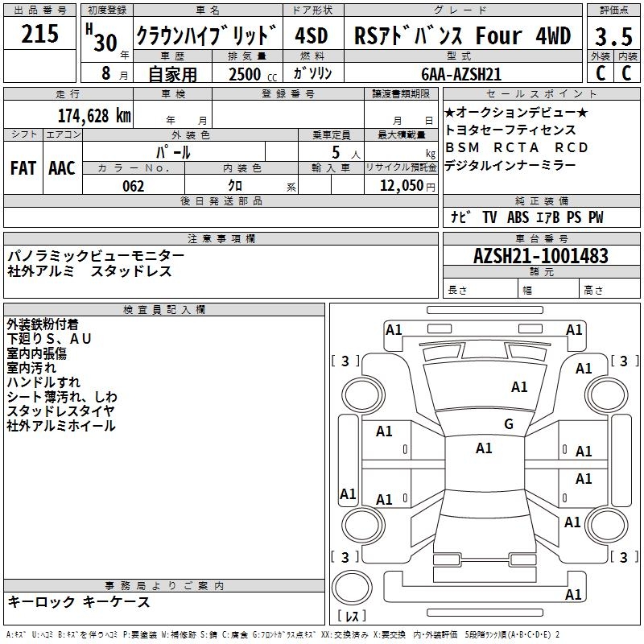The image size is (644, 644).
Task: Click the lot number 215
Action: 39,34
